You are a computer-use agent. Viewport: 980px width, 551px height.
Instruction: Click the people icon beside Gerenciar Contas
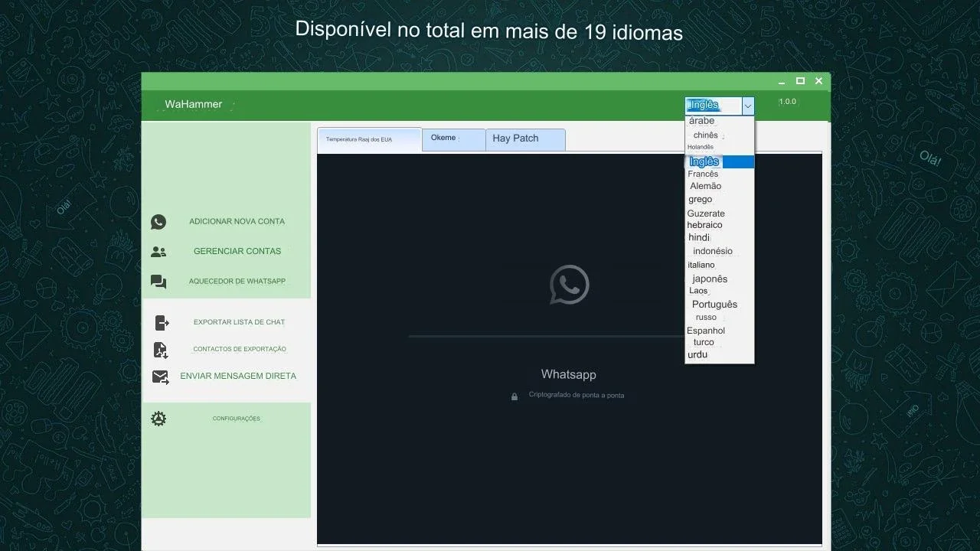tap(158, 251)
